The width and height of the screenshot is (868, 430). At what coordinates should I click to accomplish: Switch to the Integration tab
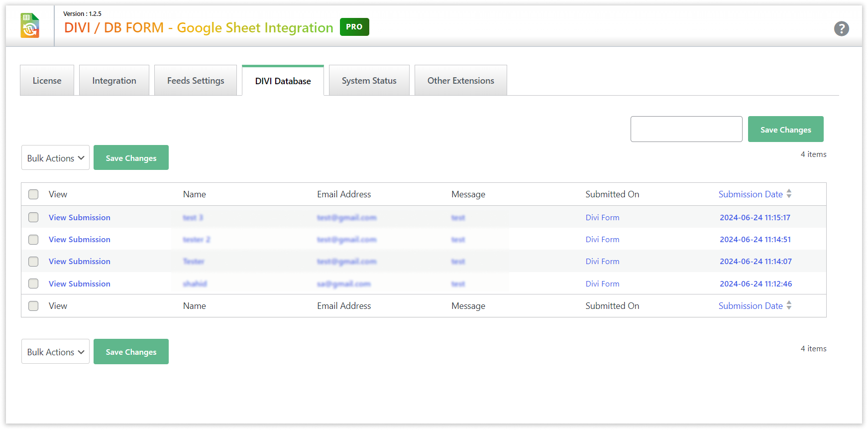click(x=114, y=81)
